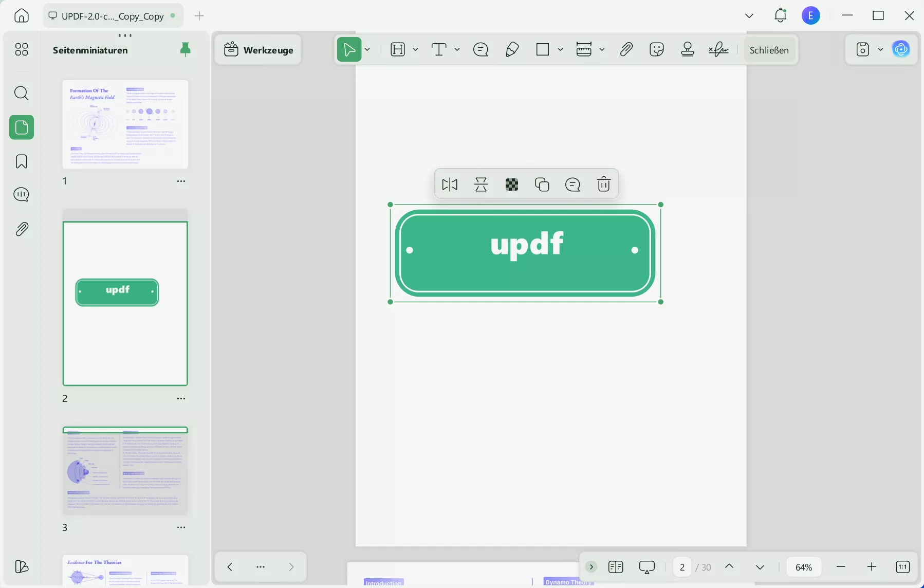Viewport: 924px width, 588px height.
Task: Select the measurement ruler tool
Action: coord(584,49)
